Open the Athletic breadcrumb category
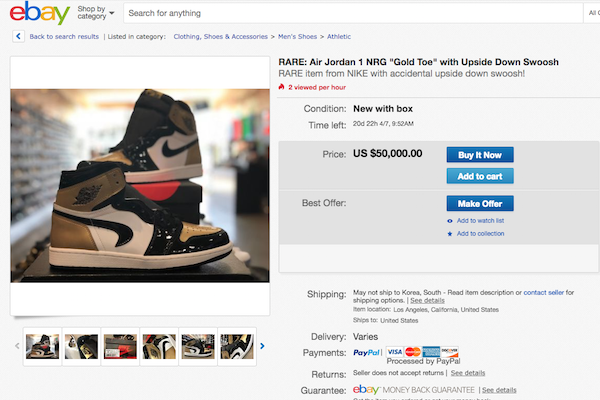 [341, 36]
